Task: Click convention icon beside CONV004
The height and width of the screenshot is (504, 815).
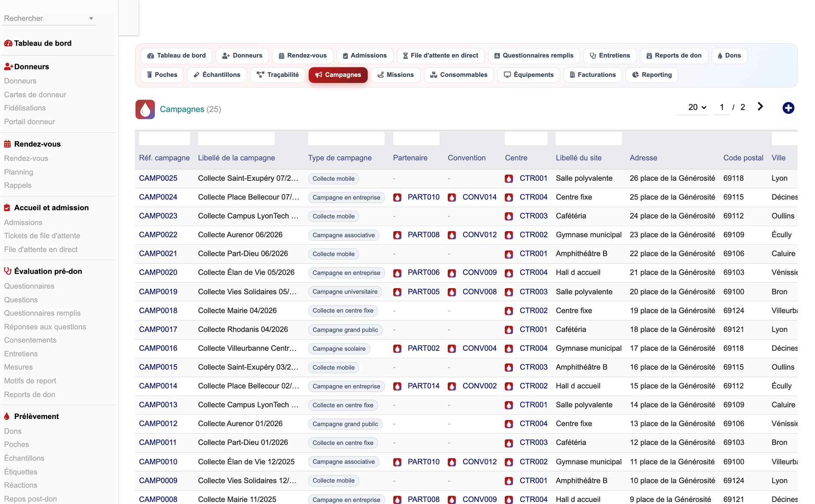Action: 452,349
